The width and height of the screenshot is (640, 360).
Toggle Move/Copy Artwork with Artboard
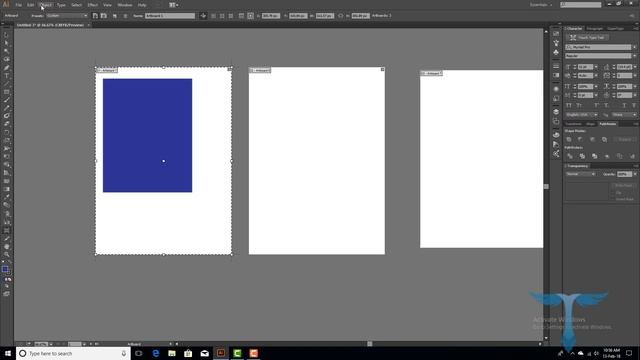click(x=203, y=16)
